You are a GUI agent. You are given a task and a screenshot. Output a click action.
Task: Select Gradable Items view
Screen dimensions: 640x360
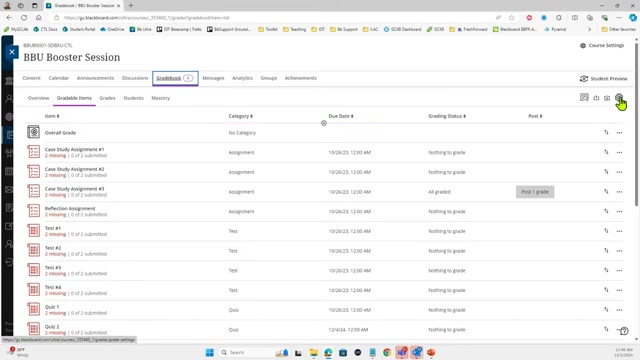(74, 98)
